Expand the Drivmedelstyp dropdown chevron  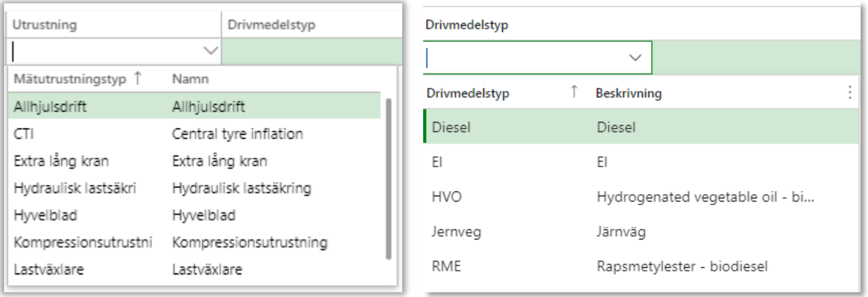click(x=635, y=59)
